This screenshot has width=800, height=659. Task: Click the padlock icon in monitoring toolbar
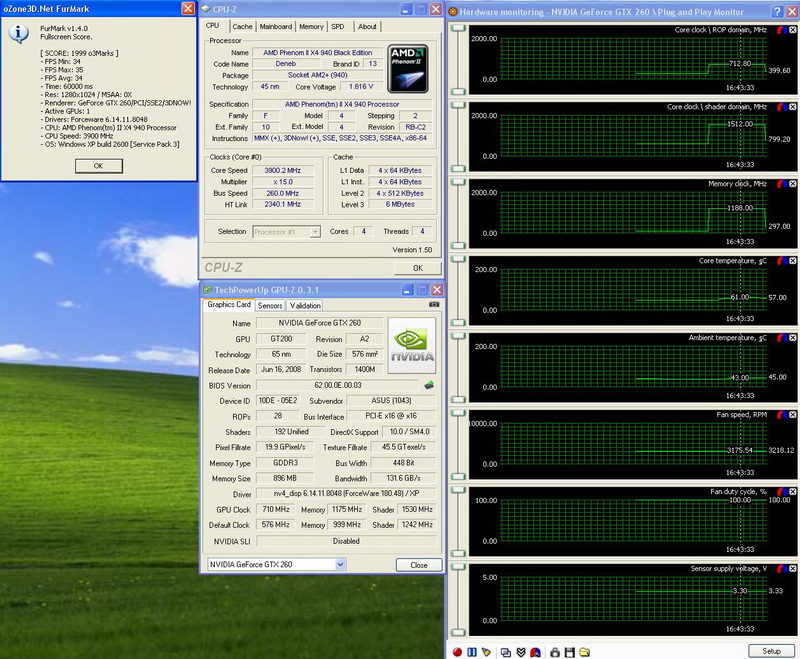[x=553, y=652]
